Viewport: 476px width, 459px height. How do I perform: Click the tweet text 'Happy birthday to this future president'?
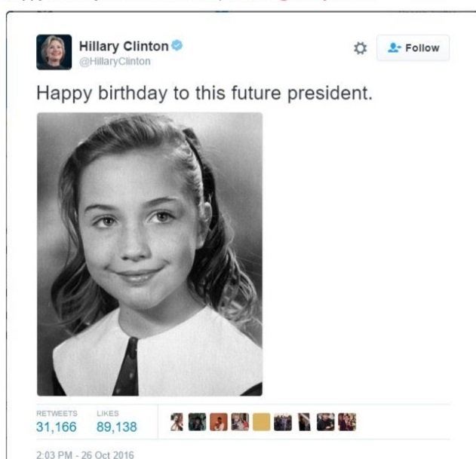[204, 93]
